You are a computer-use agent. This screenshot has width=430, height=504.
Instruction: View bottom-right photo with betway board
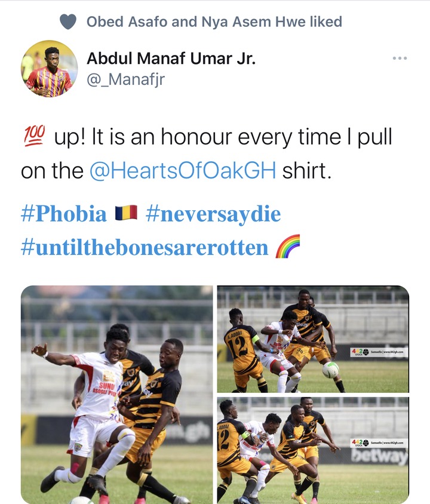[x=313, y=450]
